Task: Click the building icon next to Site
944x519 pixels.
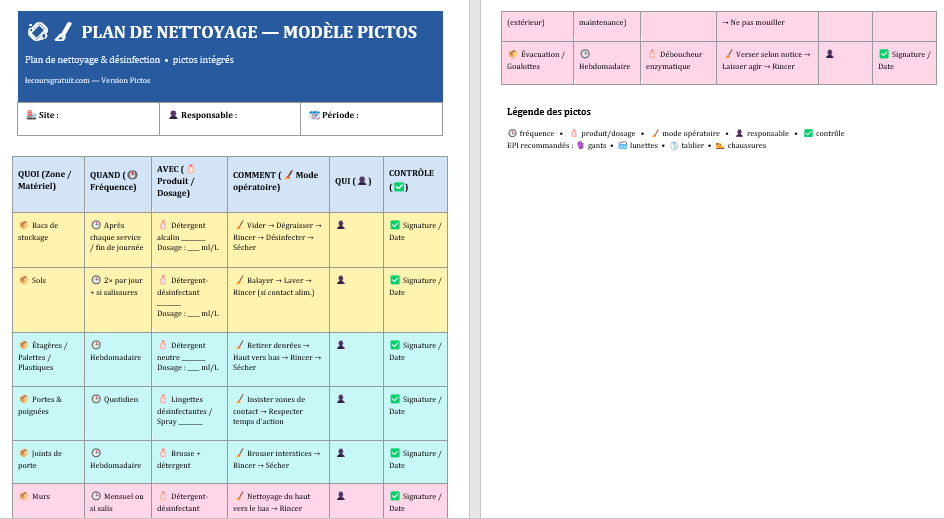Action: (31, 115)
